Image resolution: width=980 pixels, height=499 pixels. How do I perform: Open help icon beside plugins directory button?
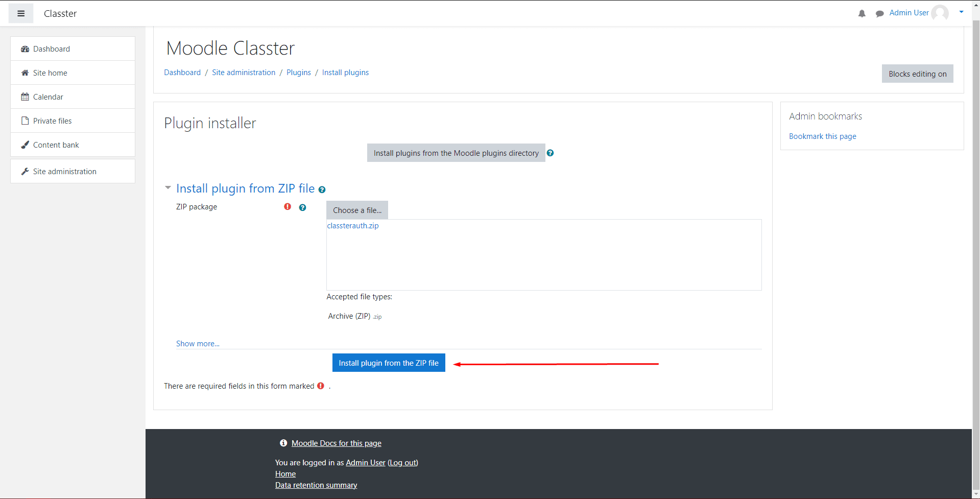click(x=550, y=153)
